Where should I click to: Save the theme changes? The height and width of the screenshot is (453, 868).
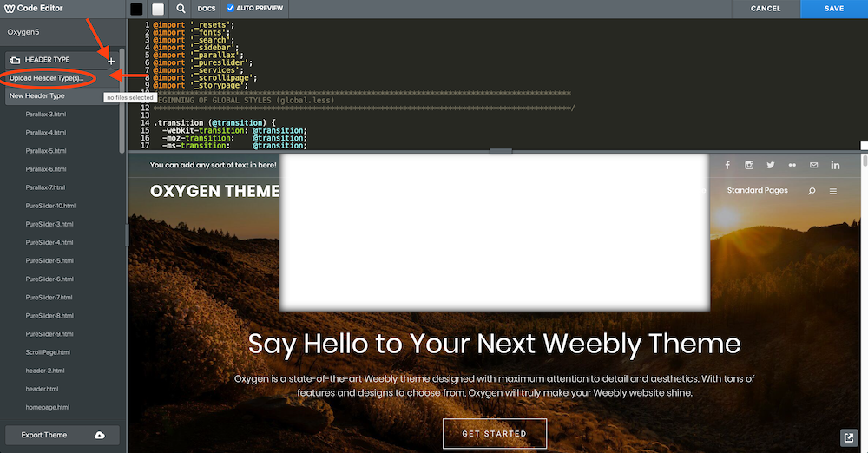[833, 9]
